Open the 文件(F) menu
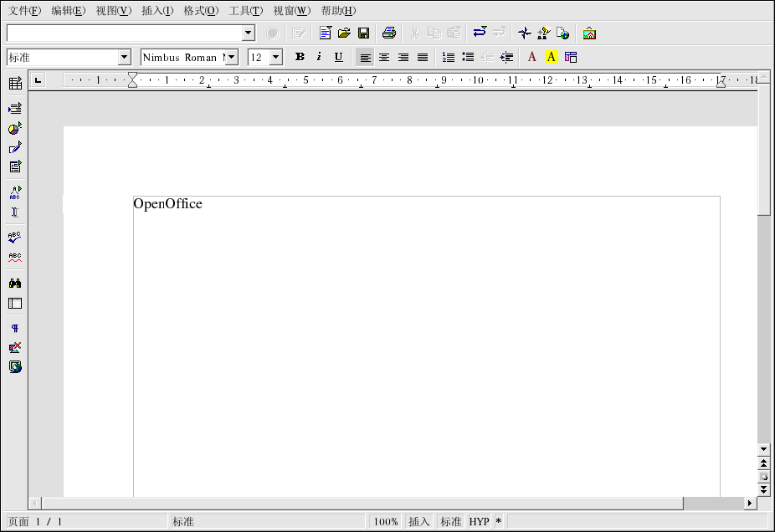 [24, 11]
